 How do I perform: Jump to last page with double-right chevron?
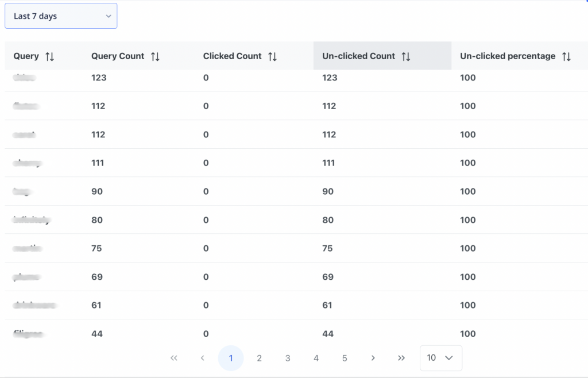401,358
